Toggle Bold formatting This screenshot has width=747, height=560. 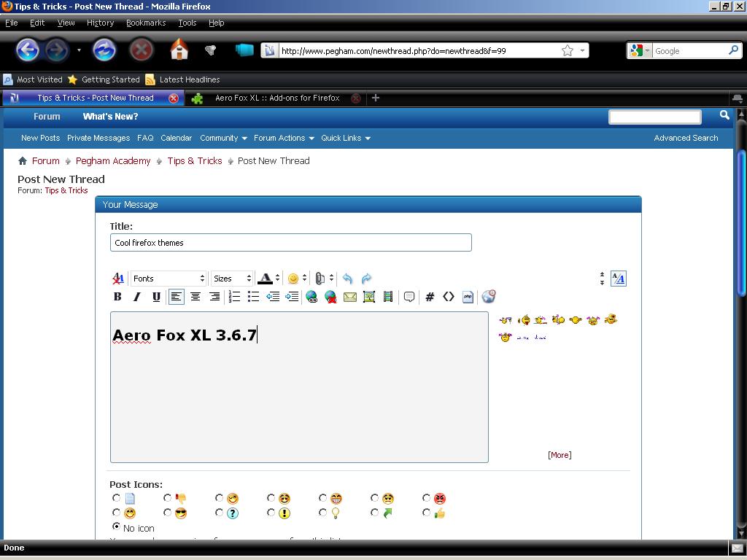[117, 297]
